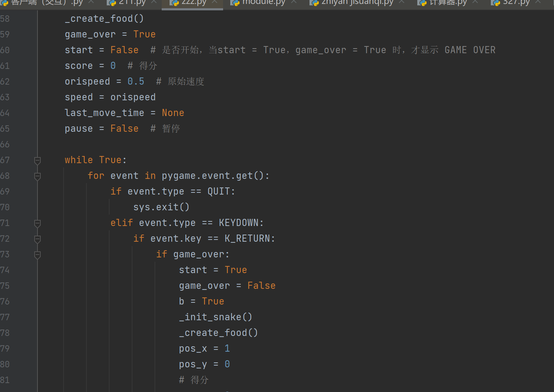Click the pos_x variable on line 79
This screenshot has height=392, width=554.
point(193,348)
